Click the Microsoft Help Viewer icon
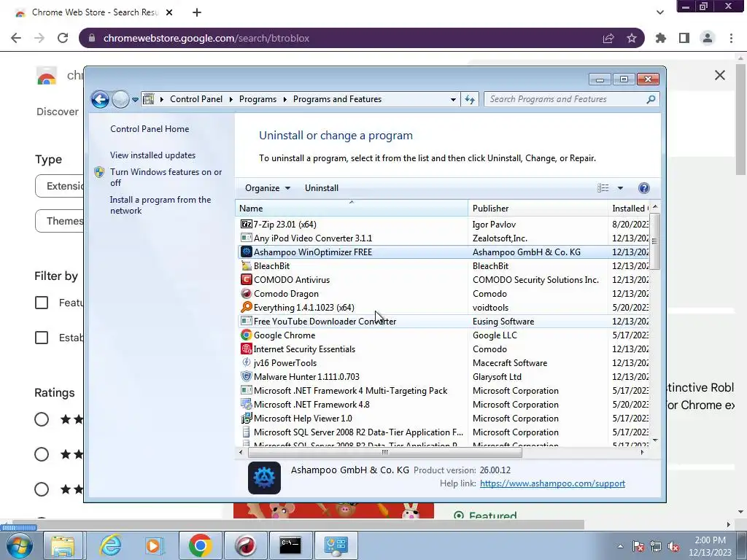 pyautogui.click(x=247, y=418)
